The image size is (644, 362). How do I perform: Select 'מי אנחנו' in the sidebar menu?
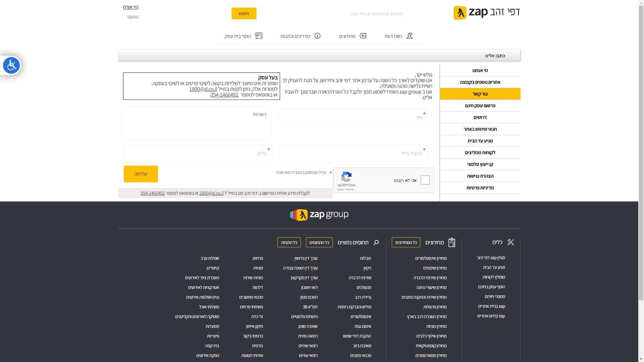[x=480, y=70]
